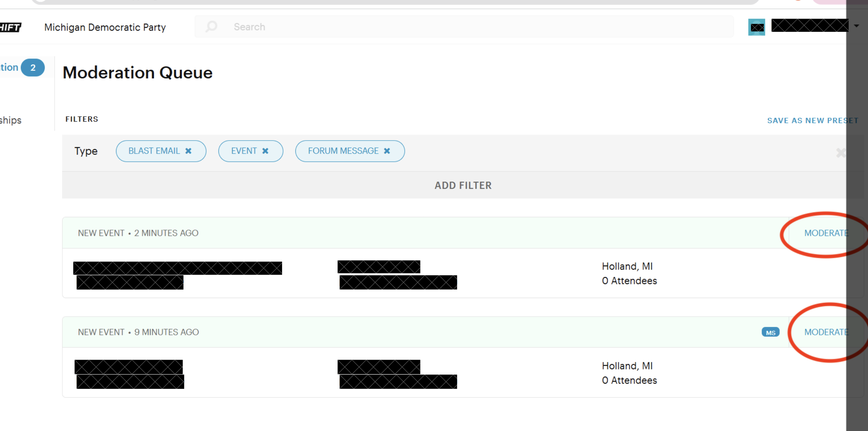Open the sidebar item ending in 'ships'
This screenshot has height=431, width=868.
pyautogui.click(x=11, y=120)
